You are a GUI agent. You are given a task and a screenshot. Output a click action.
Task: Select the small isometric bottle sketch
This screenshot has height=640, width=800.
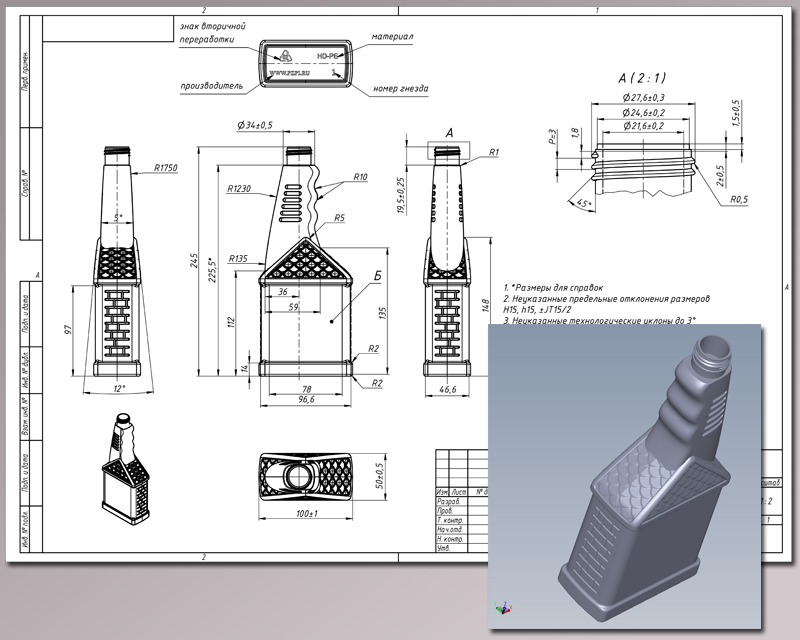pos(126,469)
